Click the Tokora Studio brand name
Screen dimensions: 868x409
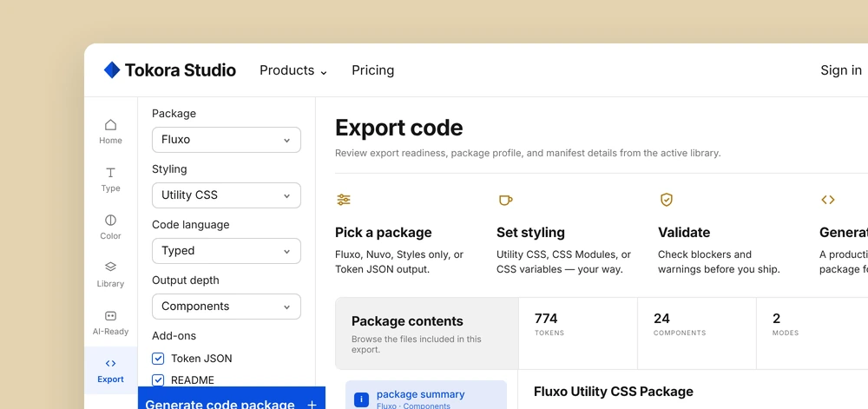(x=181, y=70)
